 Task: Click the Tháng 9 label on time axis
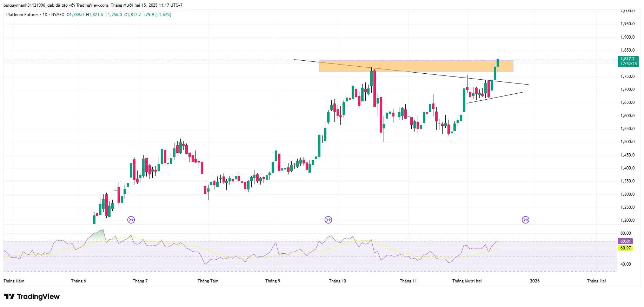[273, 281]
